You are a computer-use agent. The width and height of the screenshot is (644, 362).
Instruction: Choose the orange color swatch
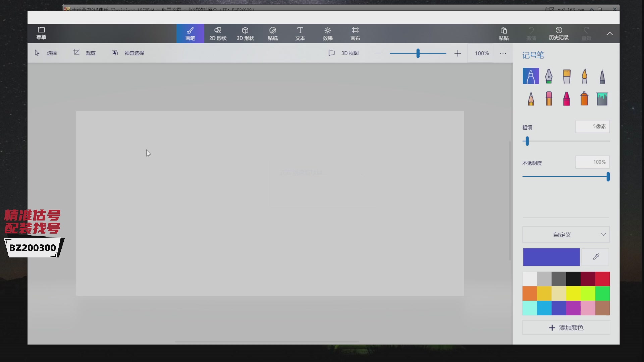(x=530, y=294)
